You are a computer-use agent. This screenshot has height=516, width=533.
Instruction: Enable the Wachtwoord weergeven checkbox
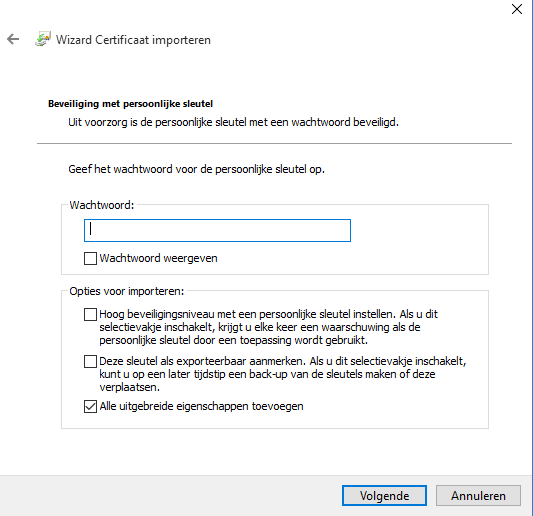pyautogui.click(x=90, y=258)
